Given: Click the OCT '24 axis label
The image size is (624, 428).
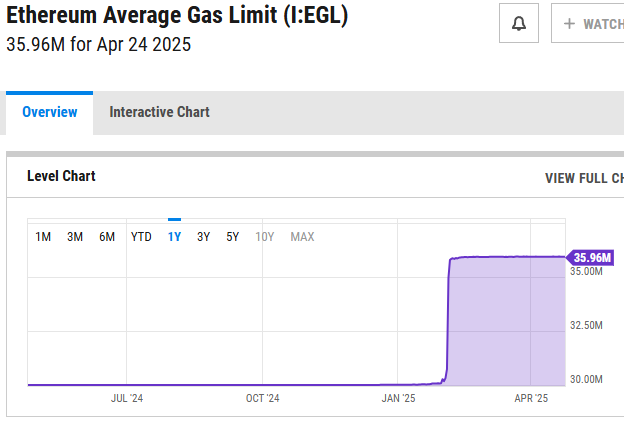Looking at the screenshot, I should click(x=262, y=398).
